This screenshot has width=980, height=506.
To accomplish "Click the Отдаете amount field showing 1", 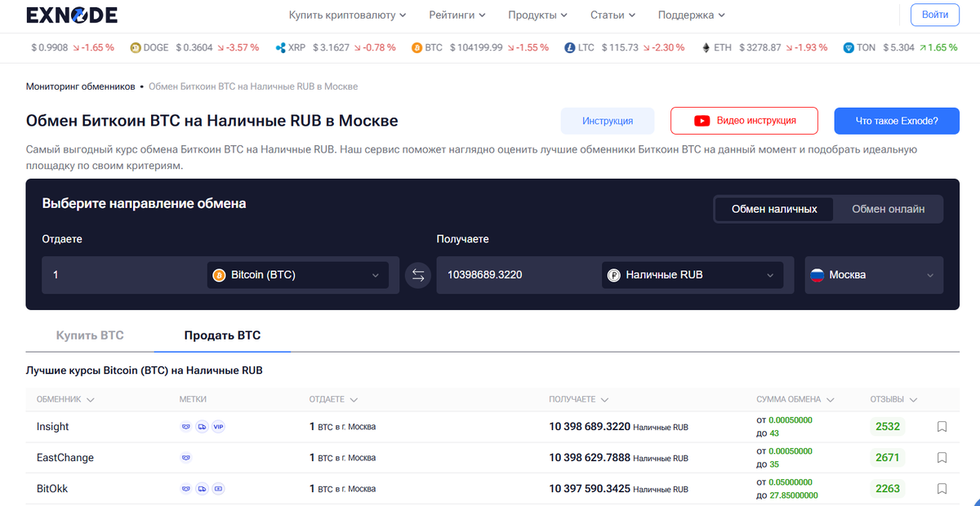I will tap(122, 275).
